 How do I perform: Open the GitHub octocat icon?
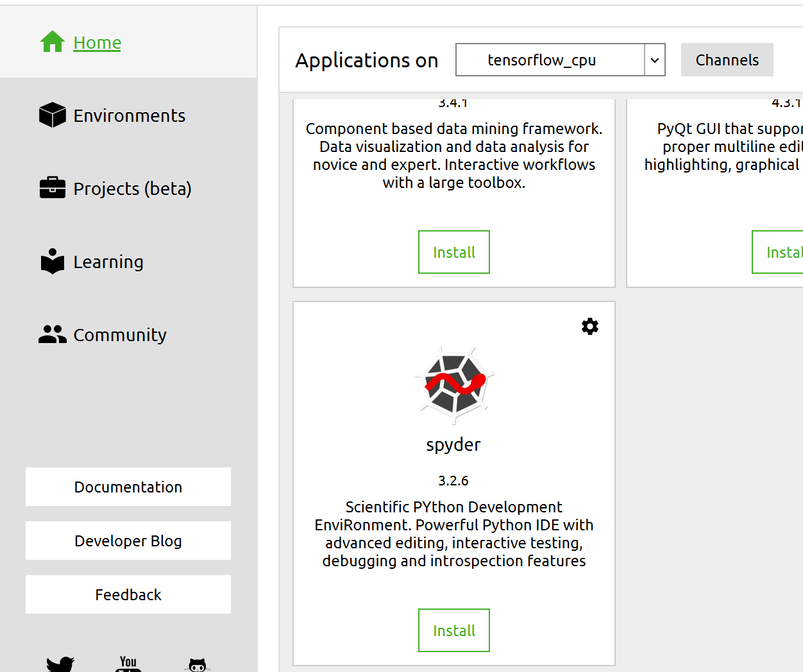pyautogui.click(x=198, y=665)
